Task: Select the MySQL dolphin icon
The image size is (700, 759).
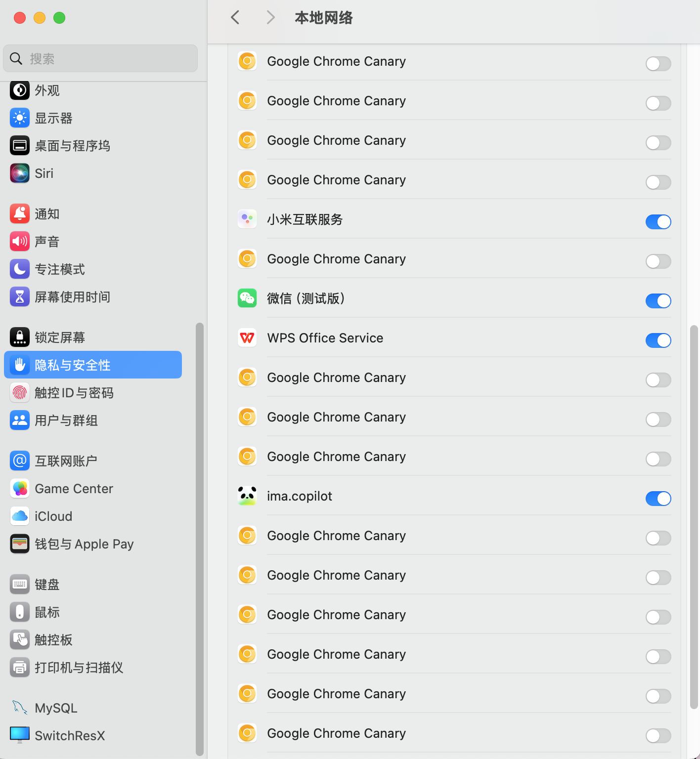Action: (x=20, y=708)
